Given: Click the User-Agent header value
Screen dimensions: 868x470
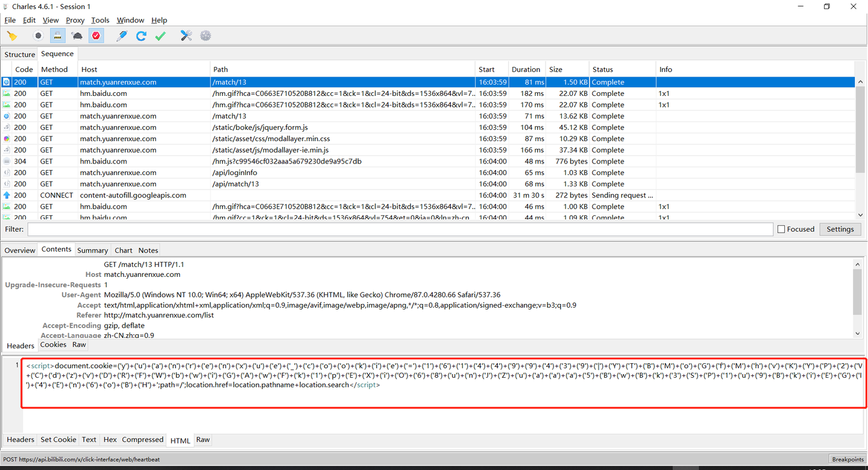Looking at the screenshot, I should pos(302,295).
